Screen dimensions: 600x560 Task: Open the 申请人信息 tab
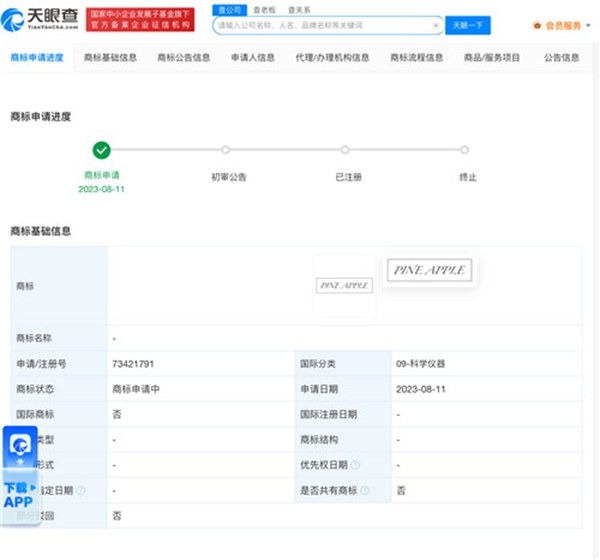point(253,58)
